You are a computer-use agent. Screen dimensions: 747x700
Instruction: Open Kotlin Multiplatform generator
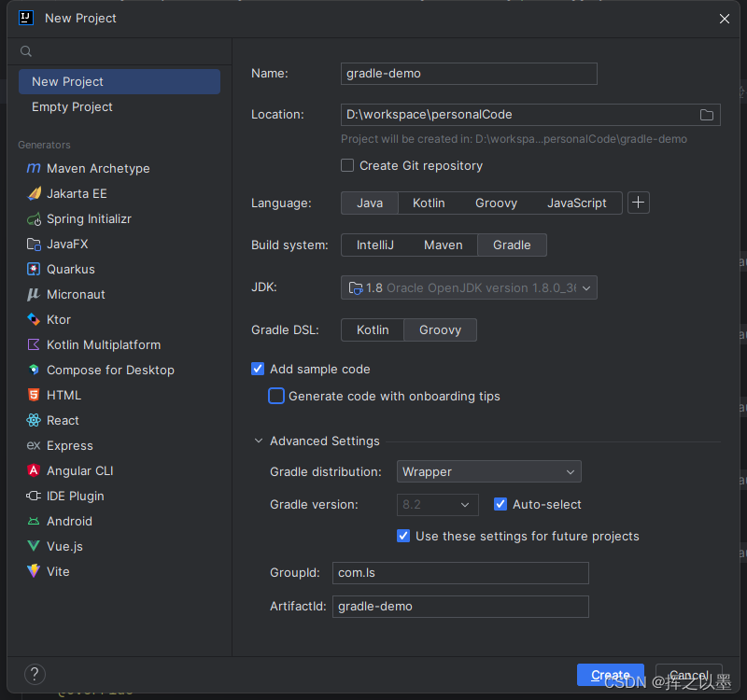pyautogui.click(x=104, y=344)
